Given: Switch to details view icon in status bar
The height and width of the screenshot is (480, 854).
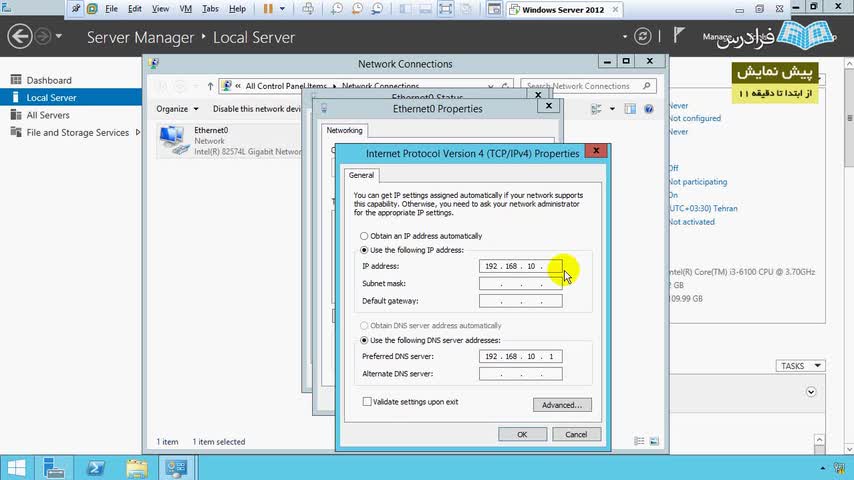Looking at the screenshot, I should 639,441.
